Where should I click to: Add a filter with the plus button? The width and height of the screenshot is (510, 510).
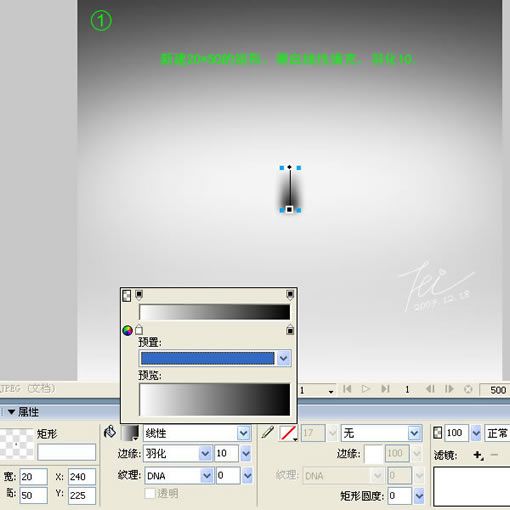478,455
